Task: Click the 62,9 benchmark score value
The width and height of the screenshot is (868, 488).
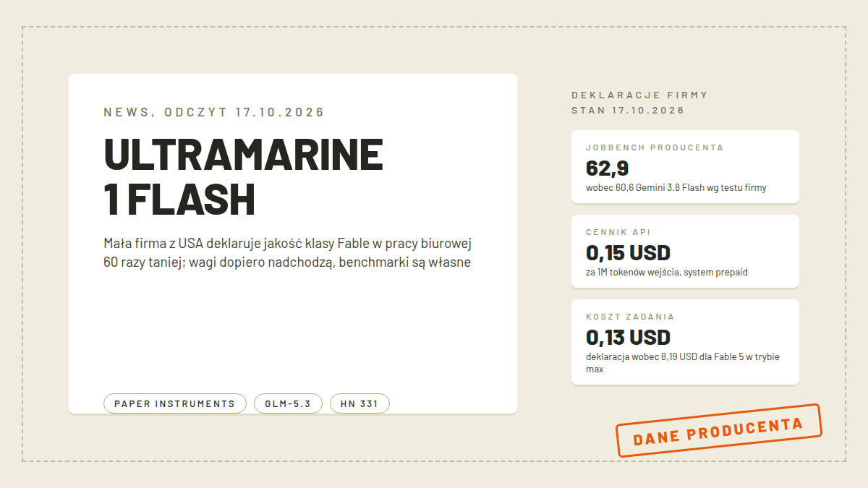Action: click(607, 168)
